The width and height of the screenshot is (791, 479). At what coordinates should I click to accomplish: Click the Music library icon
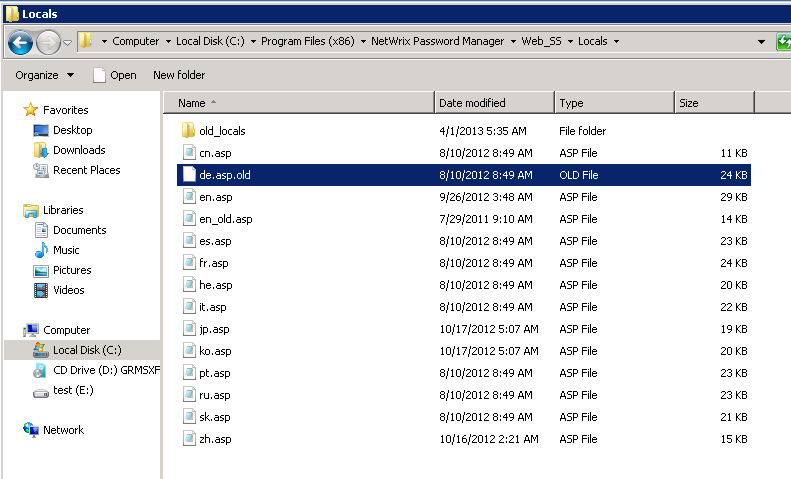(41, 250)
